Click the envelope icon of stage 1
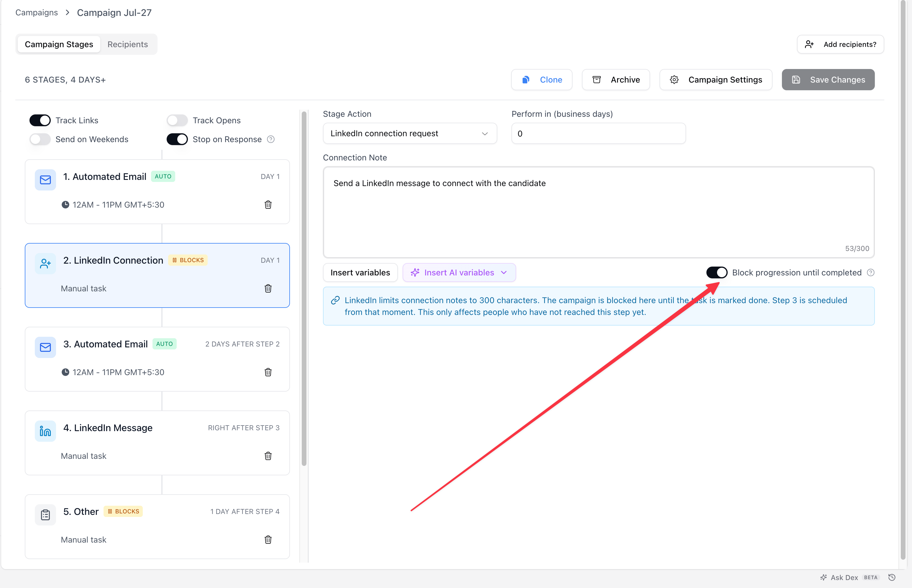 45,180
